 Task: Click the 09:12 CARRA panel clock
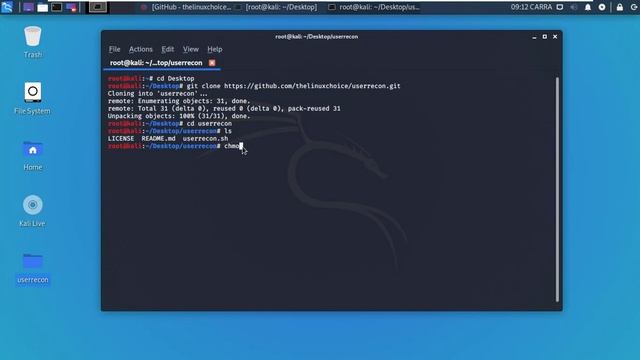(531, 7)
